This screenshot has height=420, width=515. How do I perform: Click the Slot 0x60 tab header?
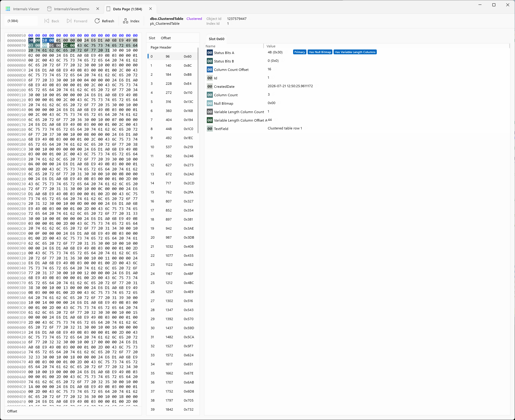pyautogui.click(x=216, y=39)
